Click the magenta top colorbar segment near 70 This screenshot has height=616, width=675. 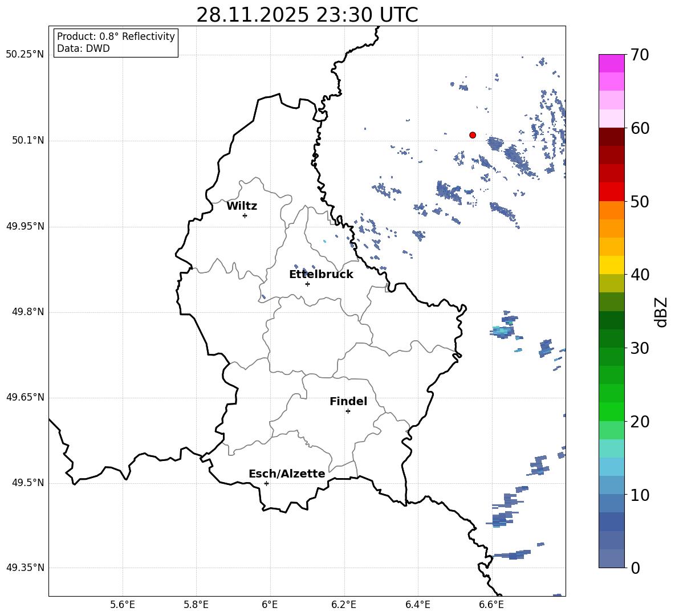(611, 63)
